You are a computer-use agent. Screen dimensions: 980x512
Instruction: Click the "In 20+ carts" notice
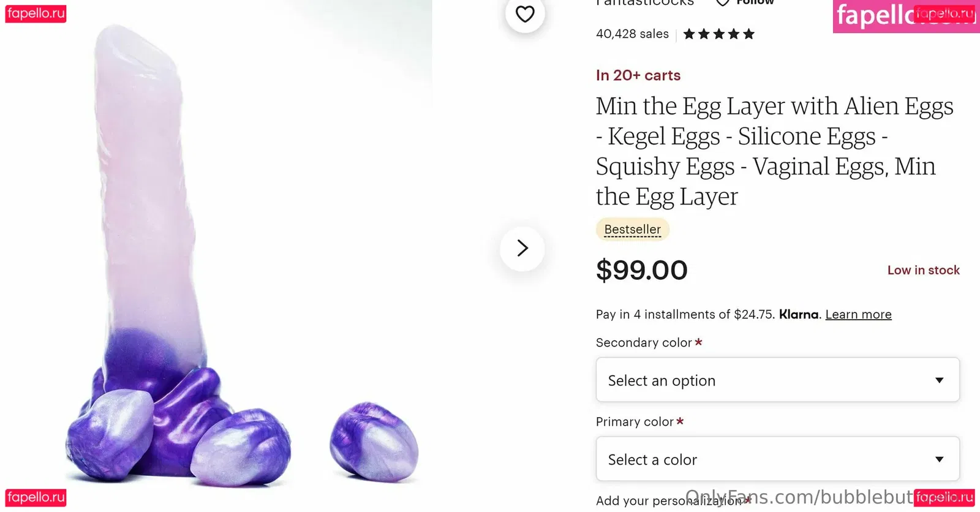[638, 75]
